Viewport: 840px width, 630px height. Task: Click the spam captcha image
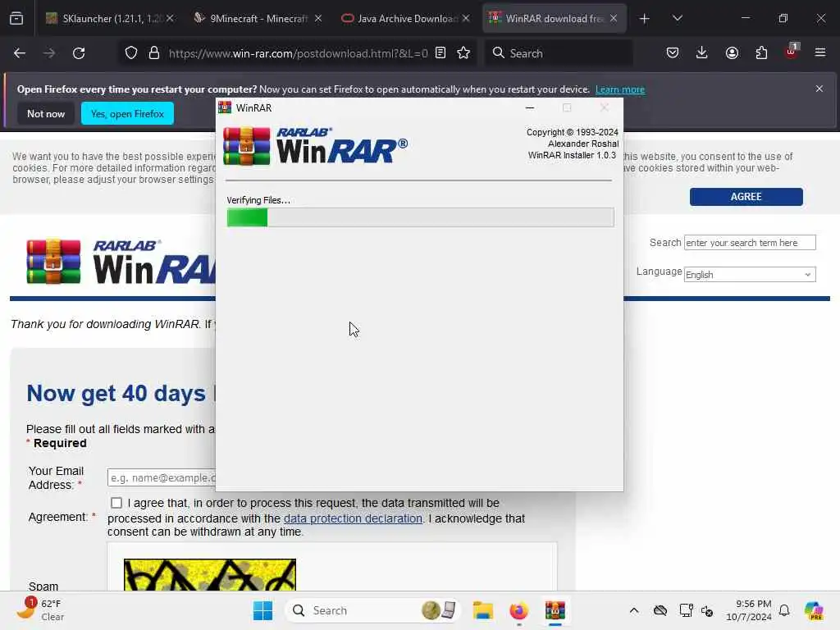(209, 575)
